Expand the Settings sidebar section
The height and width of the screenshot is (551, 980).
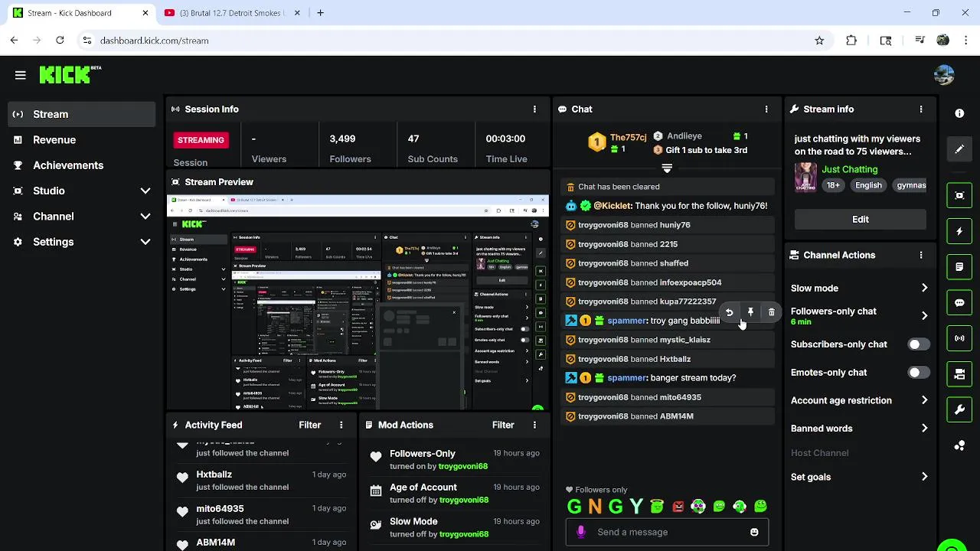[x=81, y=242]
